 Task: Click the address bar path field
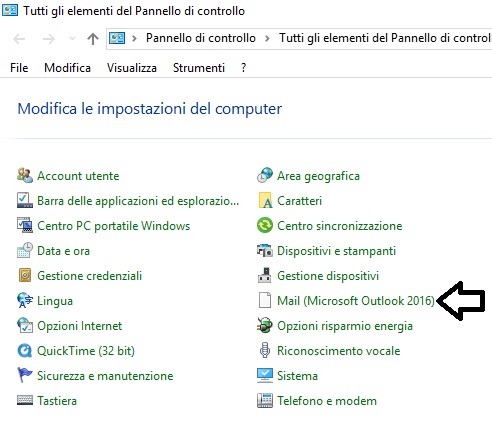[299, 39]
